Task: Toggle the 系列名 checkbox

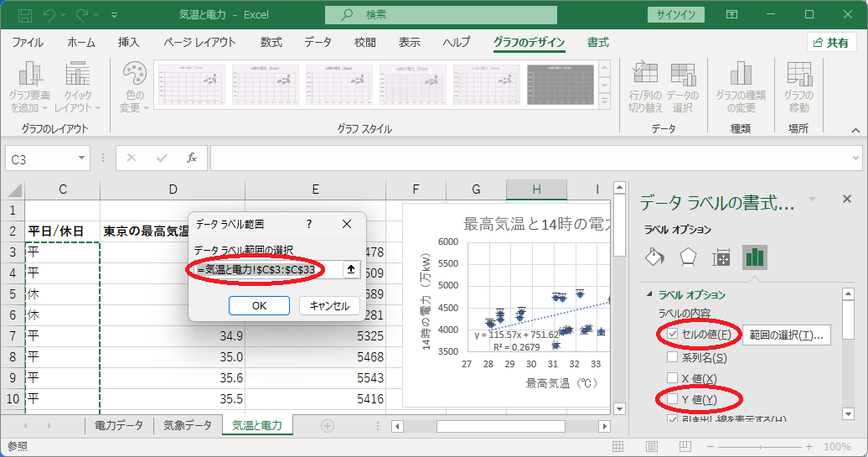Action: 673,357
